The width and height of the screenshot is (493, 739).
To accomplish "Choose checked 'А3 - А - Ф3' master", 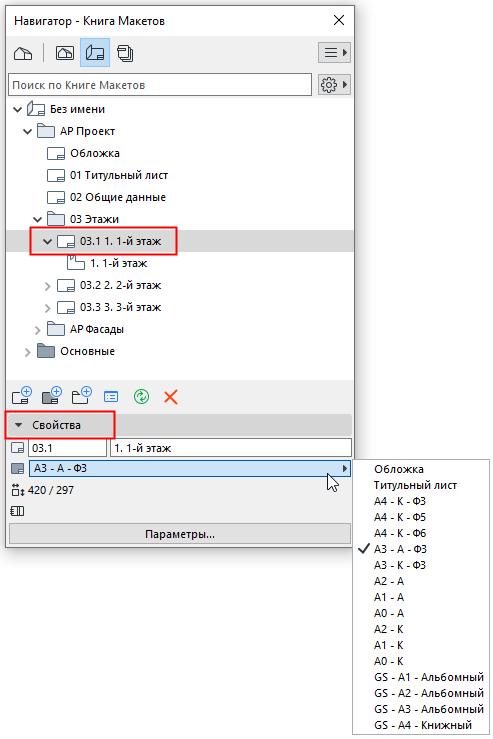I will point(400,550).
